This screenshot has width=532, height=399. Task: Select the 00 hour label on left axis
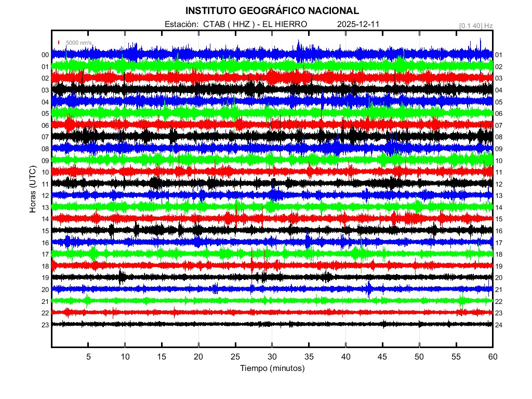[x=45, y=55]
